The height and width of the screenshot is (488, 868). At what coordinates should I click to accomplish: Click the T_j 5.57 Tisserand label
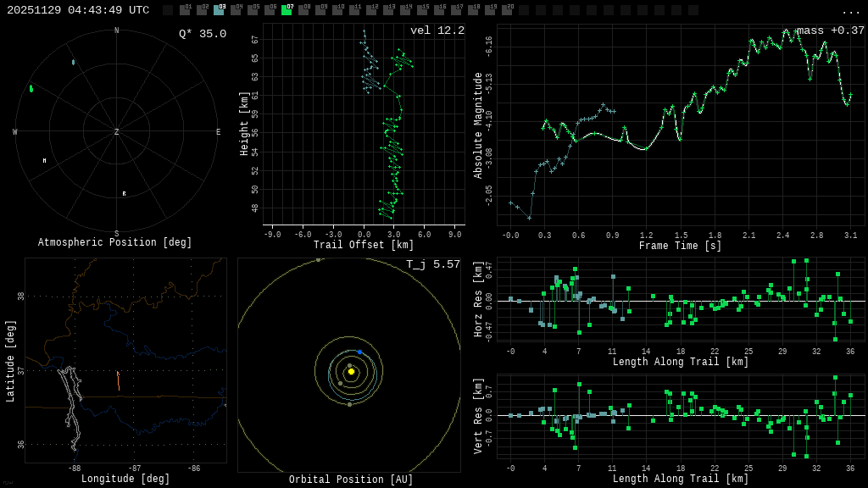coord(432,264)
